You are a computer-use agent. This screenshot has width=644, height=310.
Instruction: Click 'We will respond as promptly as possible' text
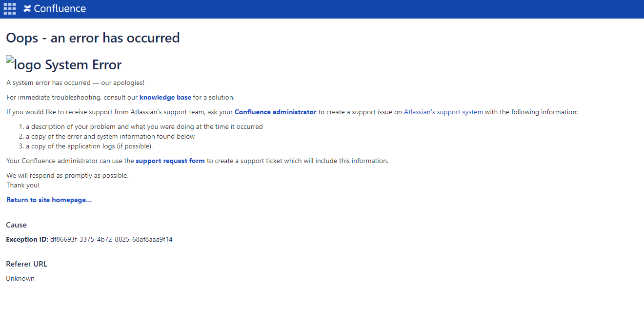(67, 175)
